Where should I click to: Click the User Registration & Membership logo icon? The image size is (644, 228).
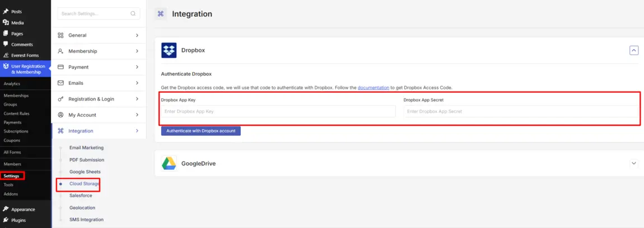(x=6, y=66)
